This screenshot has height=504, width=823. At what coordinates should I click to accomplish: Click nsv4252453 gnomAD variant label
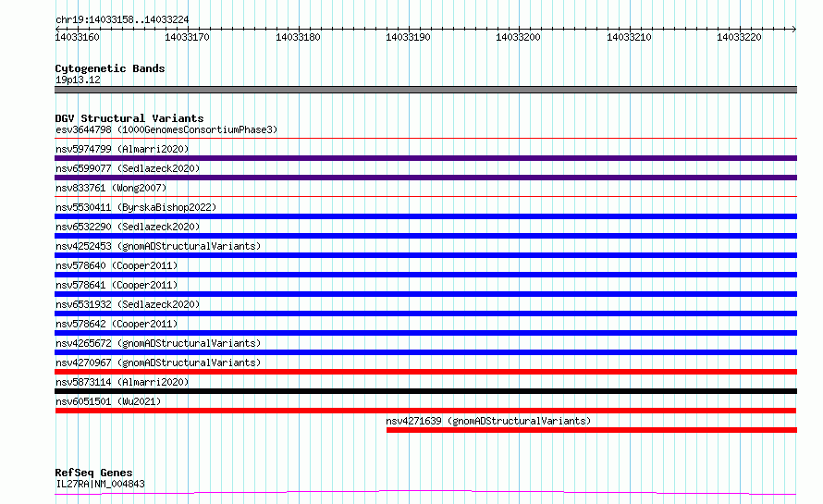coord(158,246)
